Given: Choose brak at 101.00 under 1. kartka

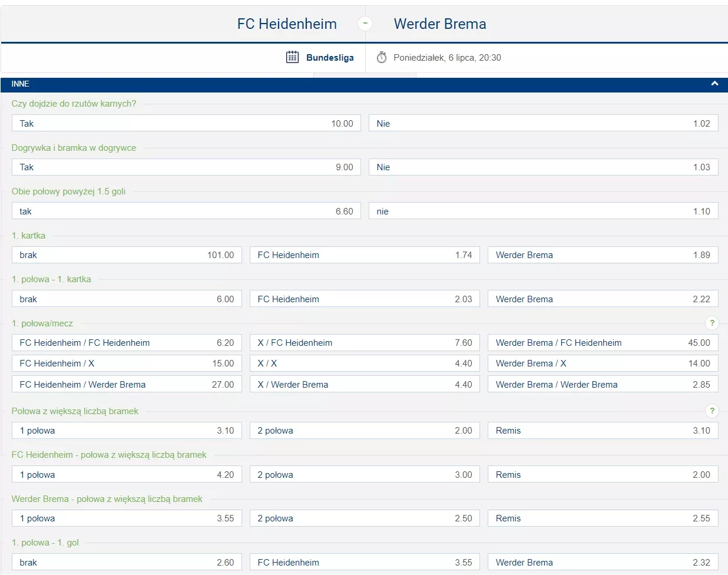Looking at the screenshot, I should coord(127,255).
